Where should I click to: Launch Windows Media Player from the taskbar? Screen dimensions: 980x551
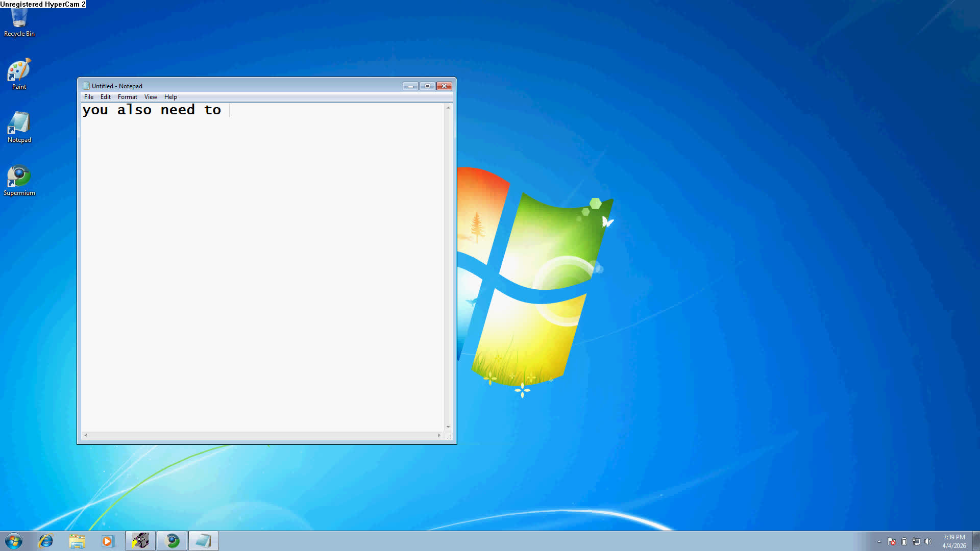click(108, 541)
